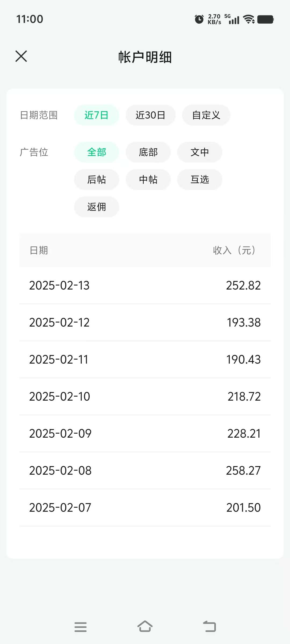Select the 近7日 date range
Image resolution: width=290 pixels, height=644 pixels.
click(97, 115)
